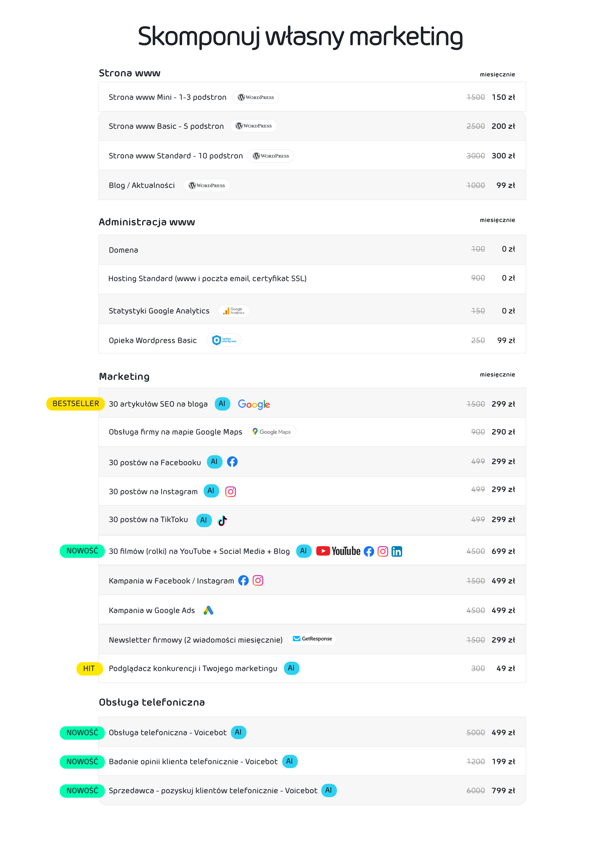Image resolution: width=594 pixels, height=868 pixels.
Task: Click the Google Analytics logo badge
Action: tap(234, 311)
